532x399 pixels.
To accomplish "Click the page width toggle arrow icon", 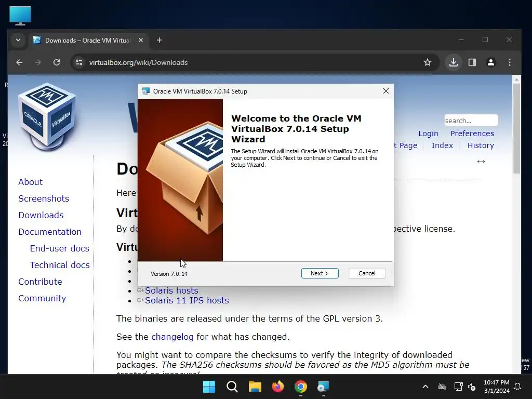I will (481, 162).
